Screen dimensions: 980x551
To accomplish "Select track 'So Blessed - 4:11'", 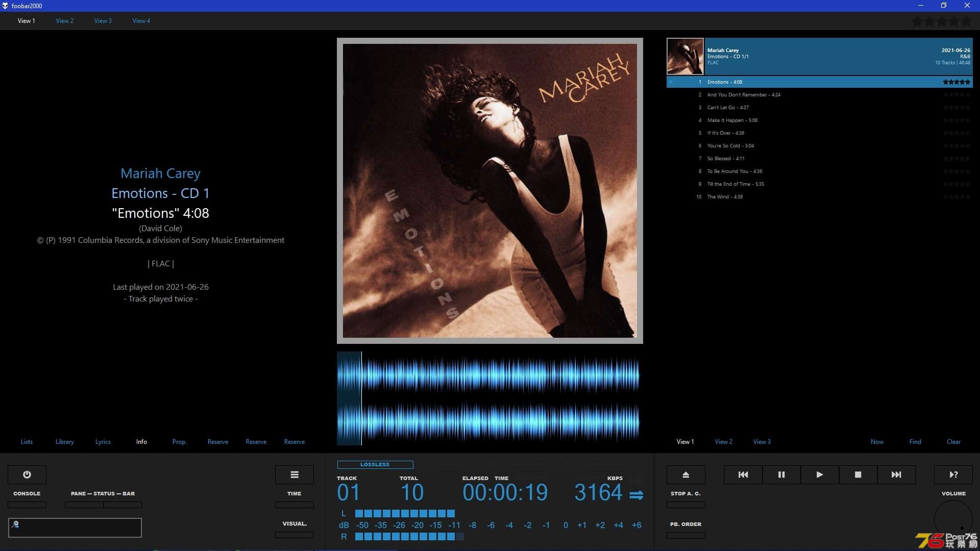I will pos(820,159).
